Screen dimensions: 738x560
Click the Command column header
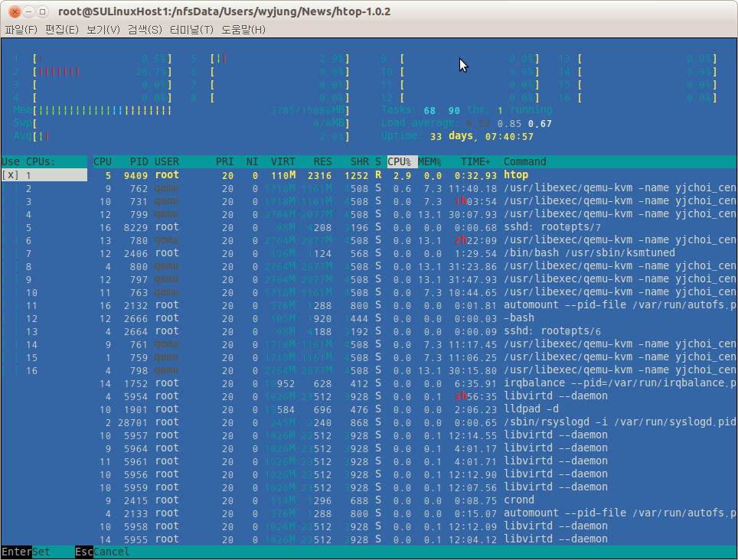click(x=524, y=161)
